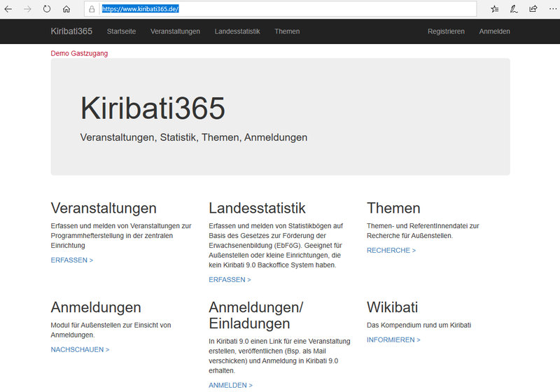Click the browser forward arrow

tap(27, 9)
